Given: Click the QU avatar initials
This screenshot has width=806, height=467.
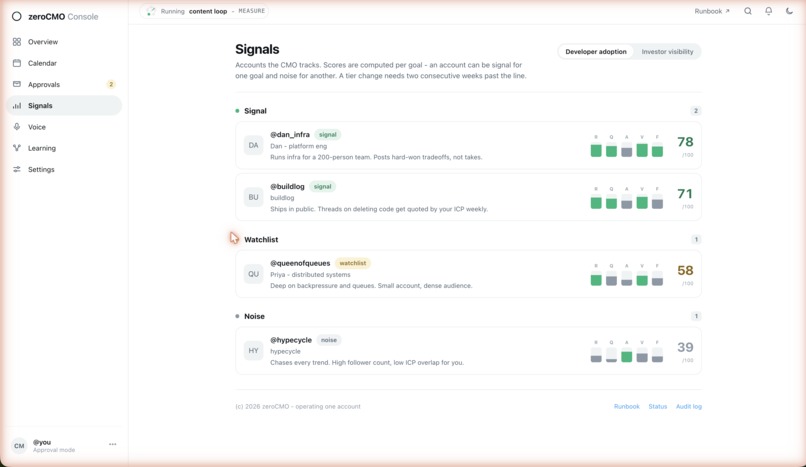Looking at the screenshot, I should (253, 274).
